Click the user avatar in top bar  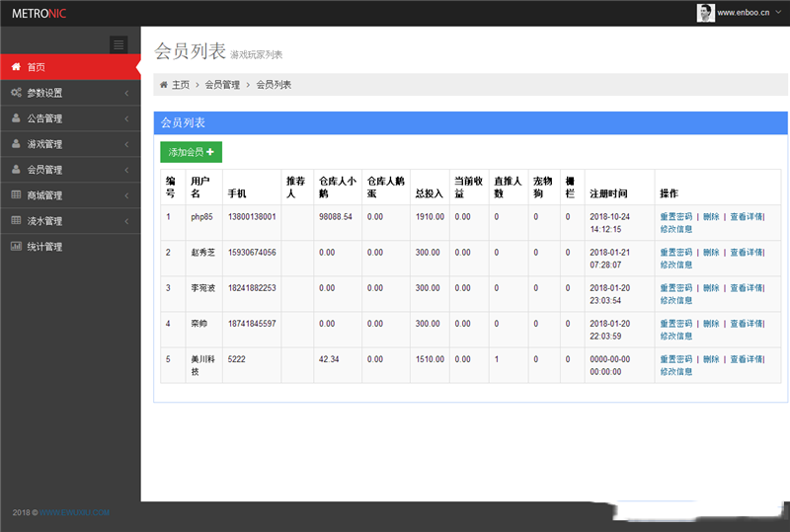tap(705, 13)
